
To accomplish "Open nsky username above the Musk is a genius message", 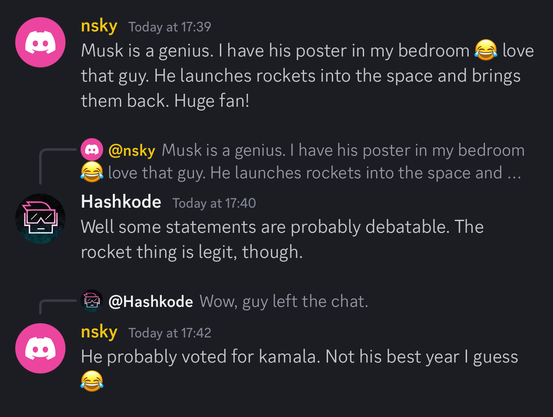I will pyautogui.click(x=99, y=26).
